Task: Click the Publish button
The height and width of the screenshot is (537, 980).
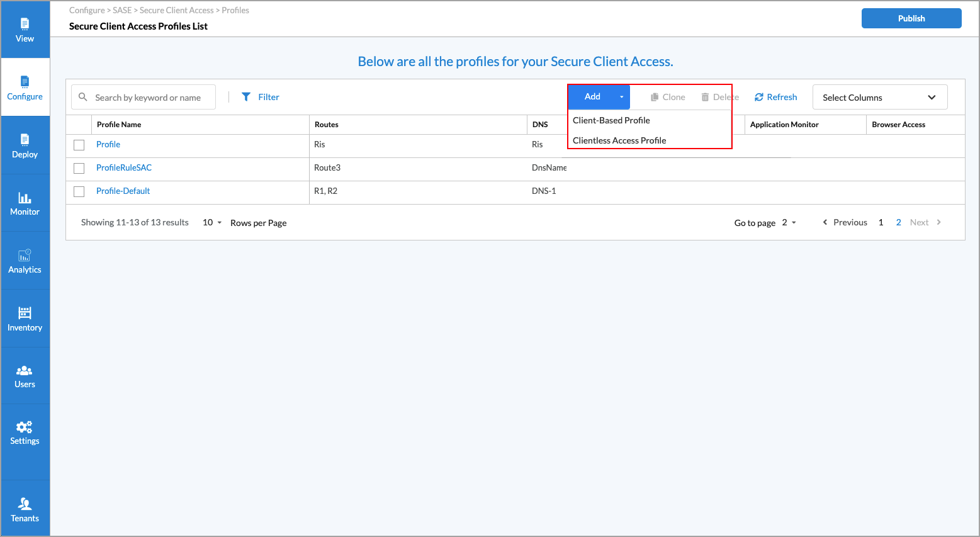Action: 911,18
